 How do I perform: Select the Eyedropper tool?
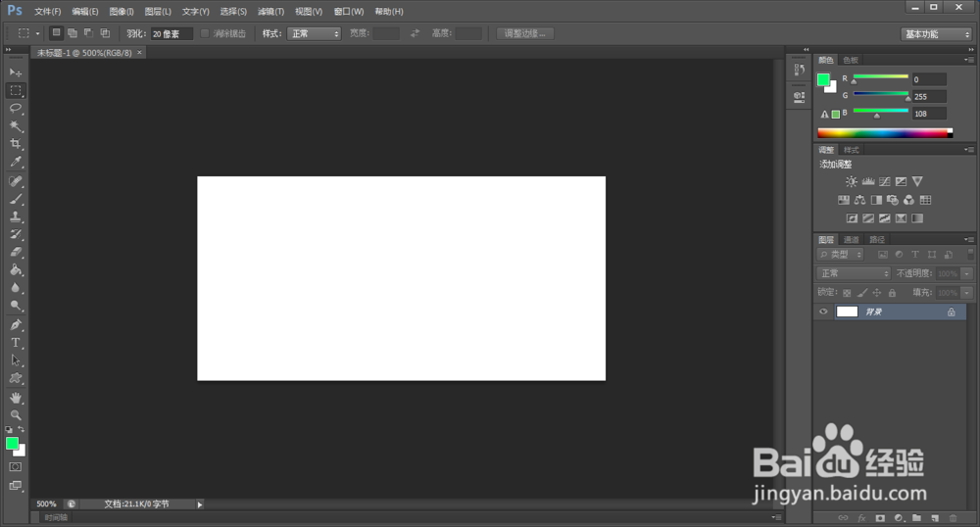(x=16, y=162)
